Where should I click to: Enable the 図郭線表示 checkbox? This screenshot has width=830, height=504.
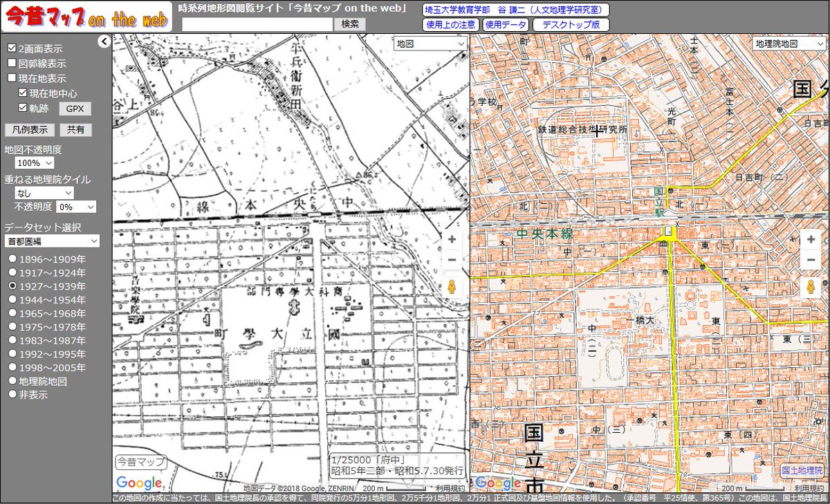coord(12,64)
